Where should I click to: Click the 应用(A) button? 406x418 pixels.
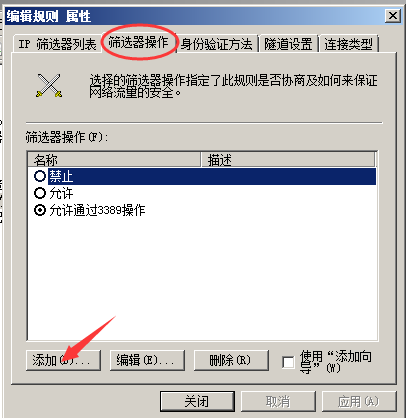359,401
